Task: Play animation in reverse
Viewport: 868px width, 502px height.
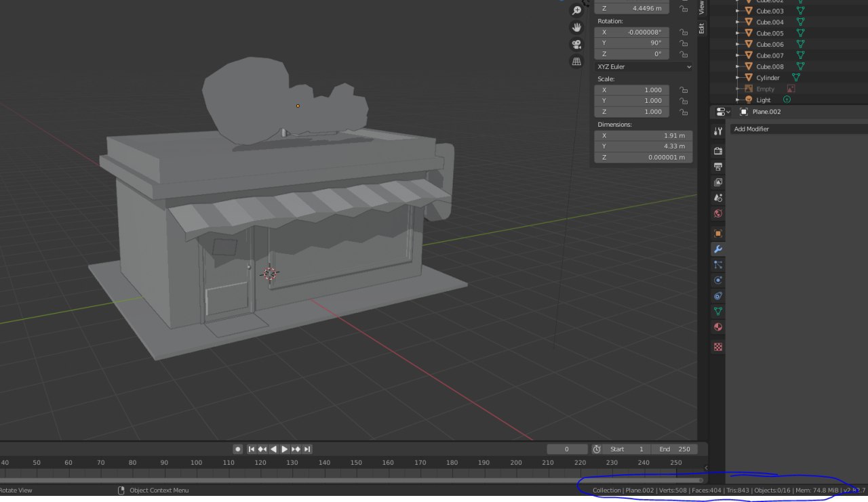Action: [273, 449]
